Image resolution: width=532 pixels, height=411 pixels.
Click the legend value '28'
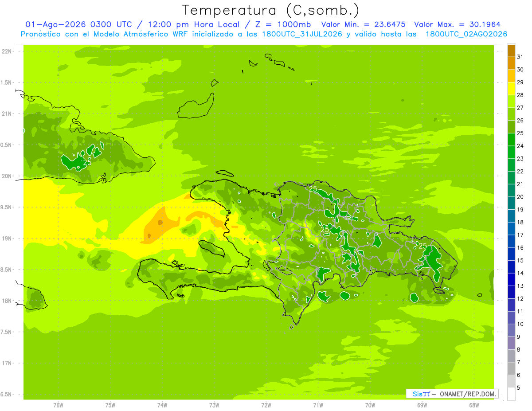pyautogui.click(x=520, y=95)
